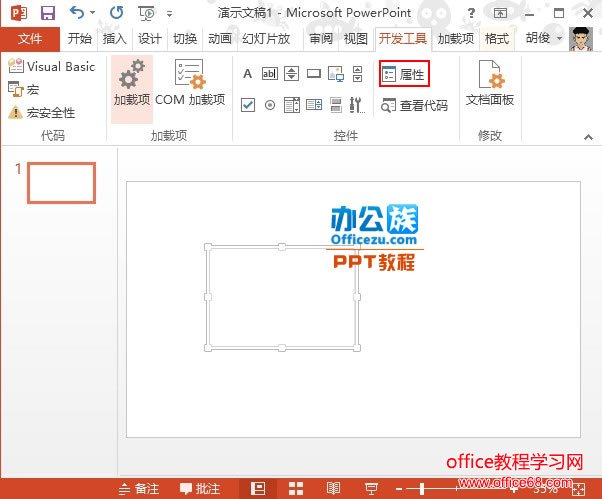
Task: Open the 文件 (File) tab
Action: click(30, 38)
